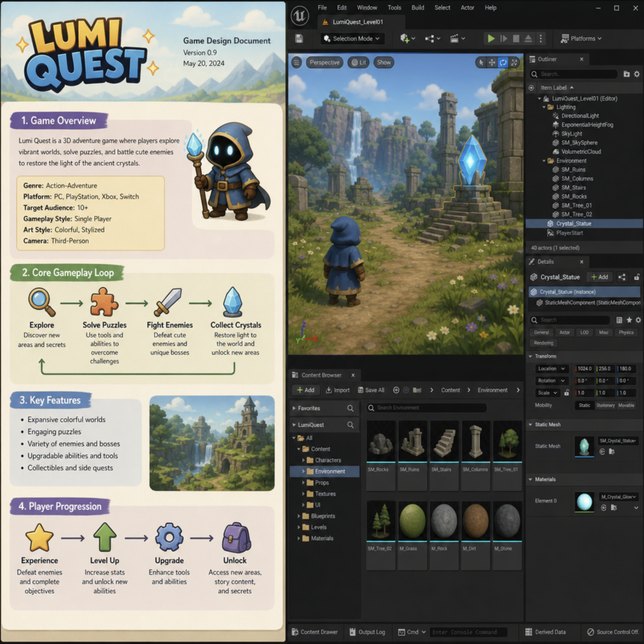Click the search icon beside Favorites
The height and width of the screenshot is (644, 644).
(351, 408)
